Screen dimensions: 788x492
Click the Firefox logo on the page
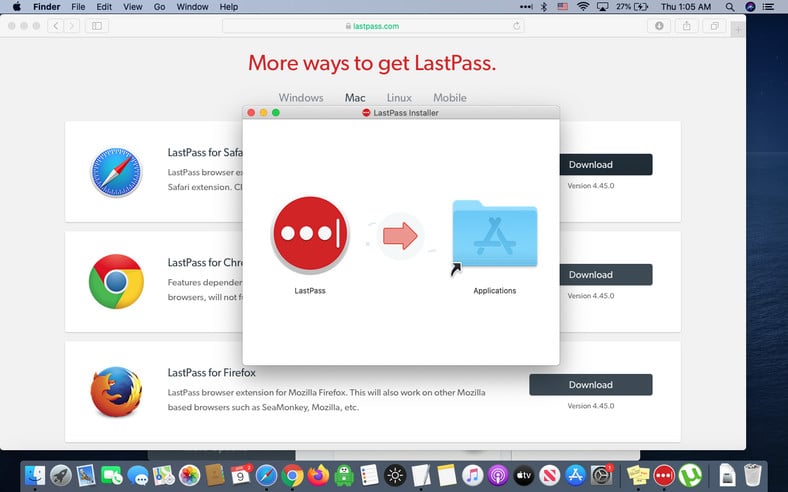click(116, 391)
